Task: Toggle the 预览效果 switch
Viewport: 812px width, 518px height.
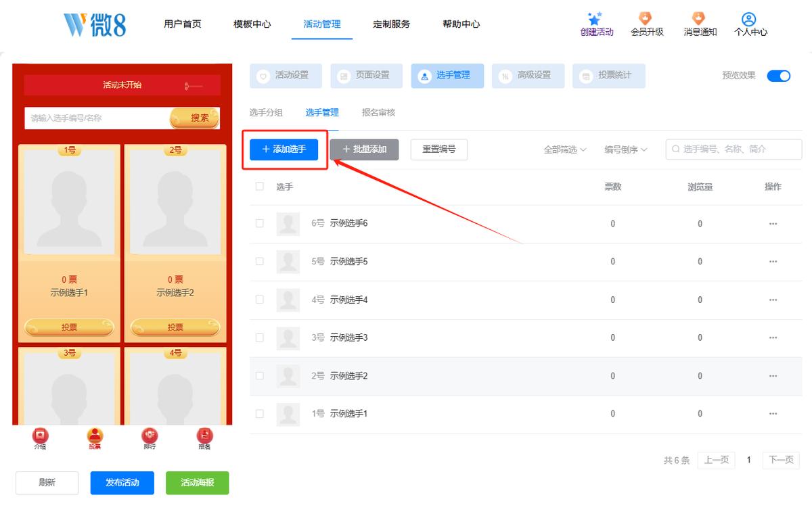Action: tap(779, 76)
